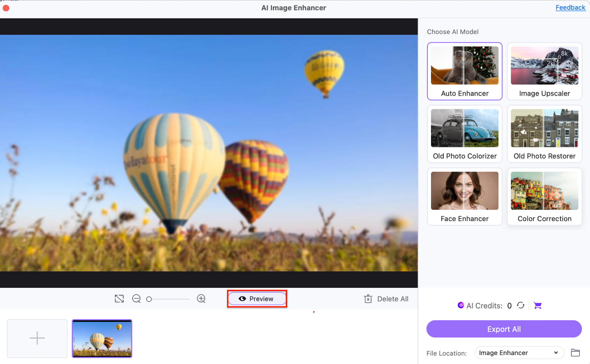Open the output folder icon
Image resolution: width=590 pixels, height=364 pixels.
point(575,353)
